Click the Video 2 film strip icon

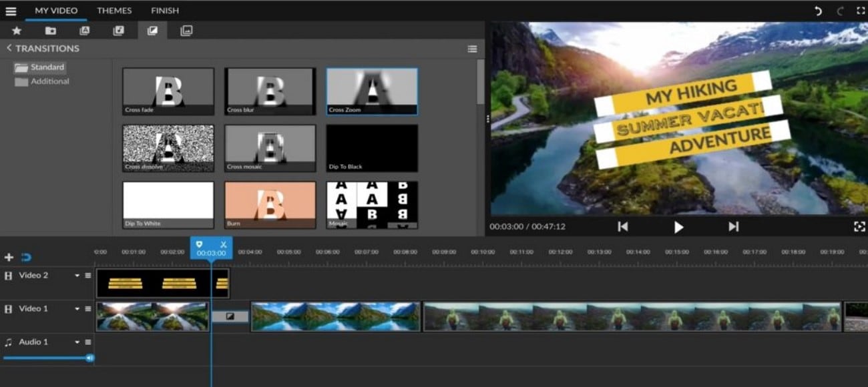(x=9, y=276)
